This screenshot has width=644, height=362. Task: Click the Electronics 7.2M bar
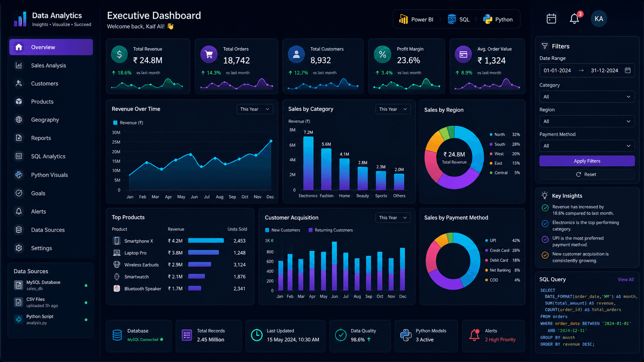pos(308,163)
